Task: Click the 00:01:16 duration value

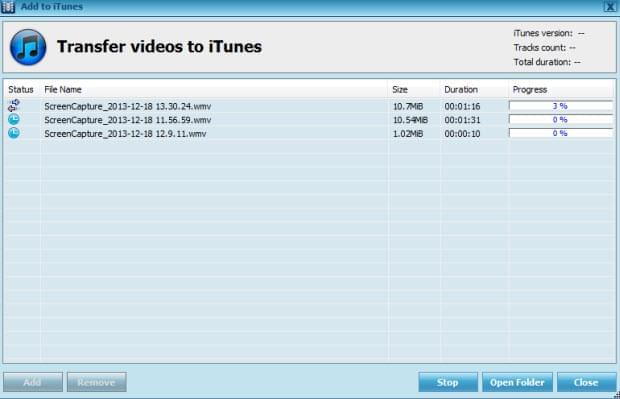Action: pyautogui.click(x=462, y=106)
